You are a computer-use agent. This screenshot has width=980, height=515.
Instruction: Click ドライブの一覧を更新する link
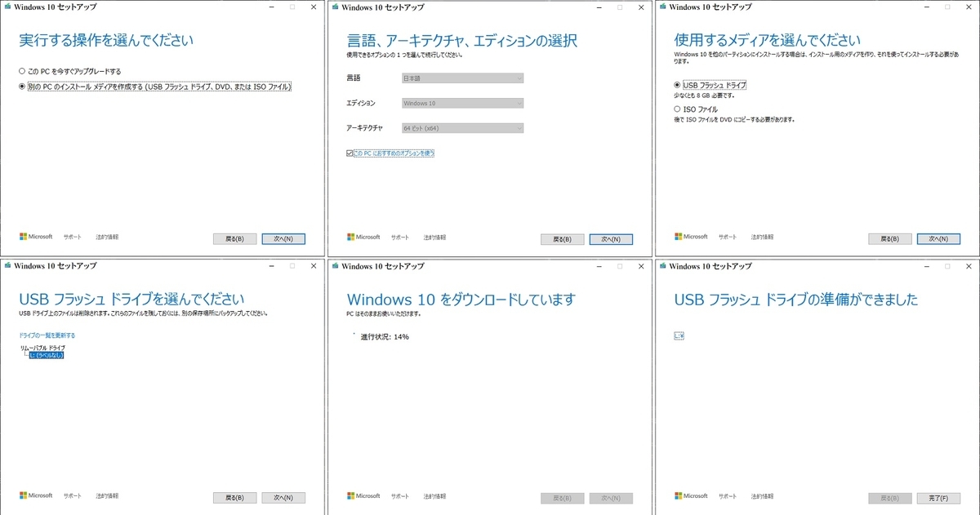click(47, 335)
